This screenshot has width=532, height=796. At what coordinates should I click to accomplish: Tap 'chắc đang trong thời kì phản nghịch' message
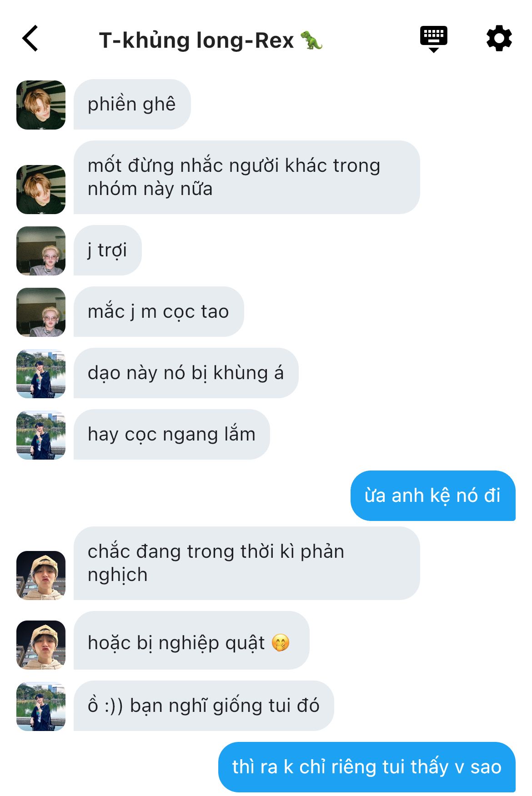tap(246, 563)
